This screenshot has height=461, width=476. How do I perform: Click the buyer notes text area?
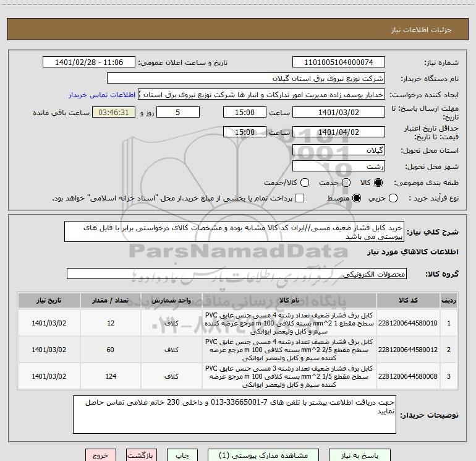coord(234,415)
